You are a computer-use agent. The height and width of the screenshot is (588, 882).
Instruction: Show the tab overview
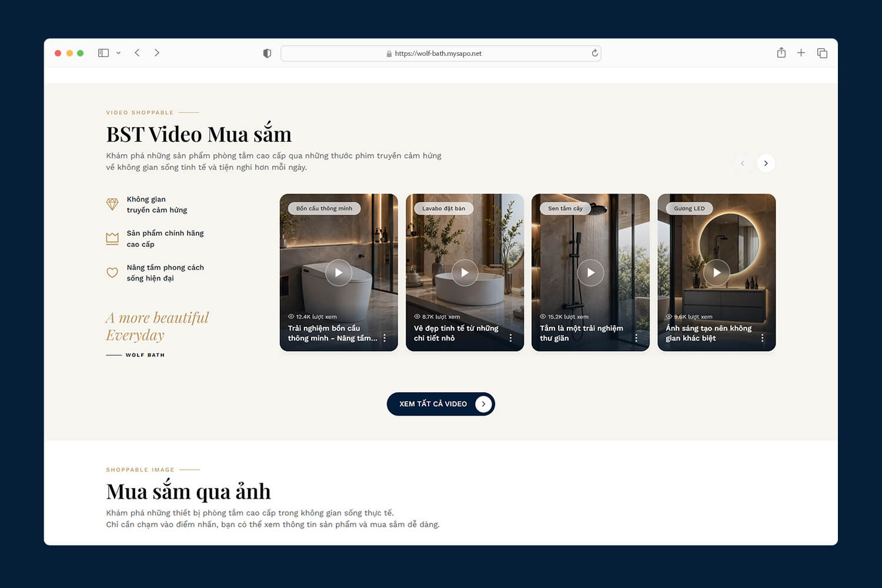[x=822, y=54]
